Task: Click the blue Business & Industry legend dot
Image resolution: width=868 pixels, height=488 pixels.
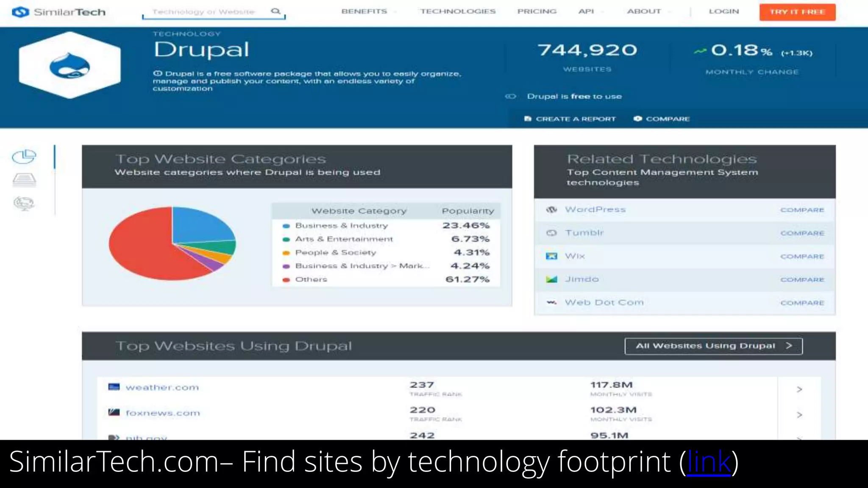Action: click(x=286, y=226)
